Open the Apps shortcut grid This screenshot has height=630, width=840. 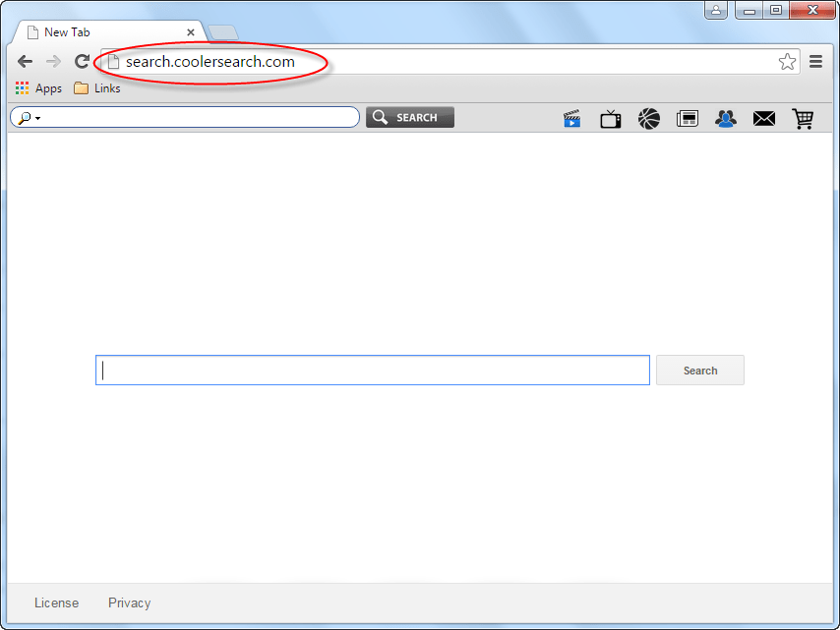coord(38,88)
